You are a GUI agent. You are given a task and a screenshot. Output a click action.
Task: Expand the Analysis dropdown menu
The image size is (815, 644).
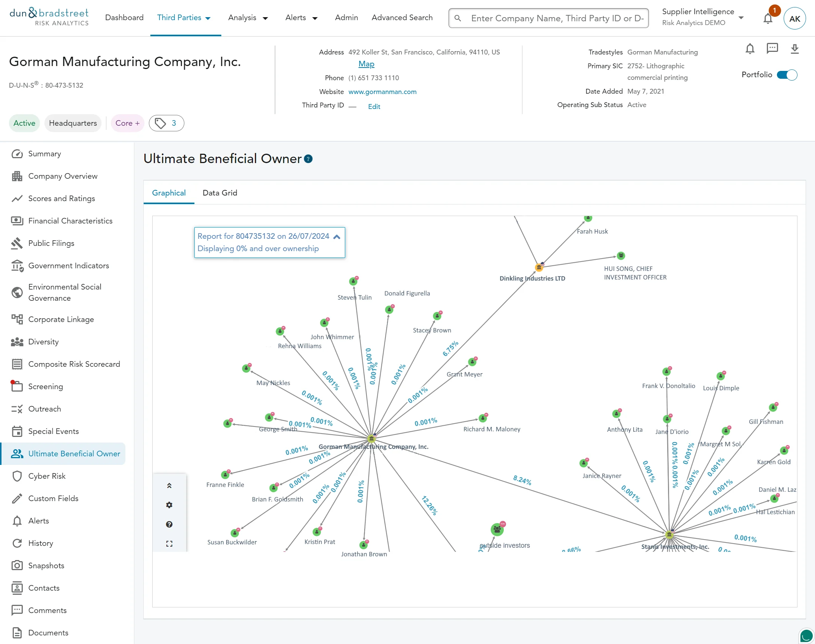(x=248, y=18)
